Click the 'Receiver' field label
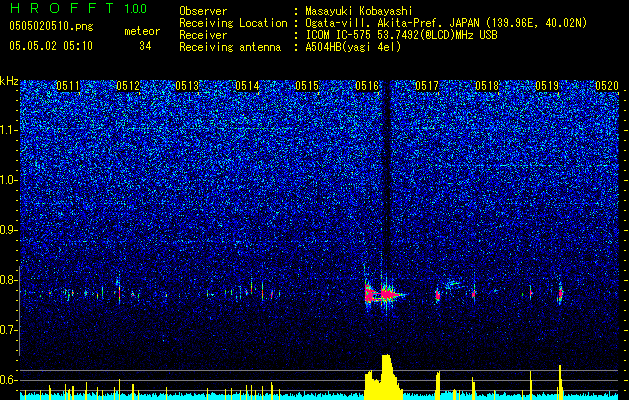Screen dimensions: 629x400 pos(203,35)
